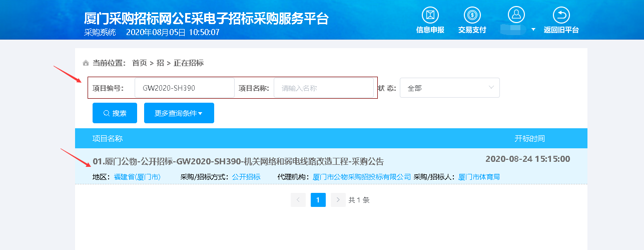
Task: Click 招 in the breadcrumb path
Action: tap(160, 63)
